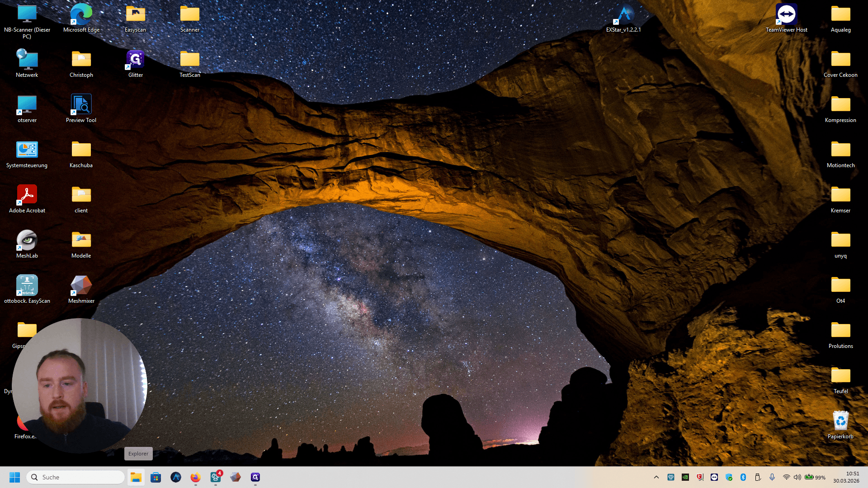Image resolution: width=868 pixels, height=488 pixels.
Task: Open the Wi-Fi network tray icon
Action: point(787,477)
